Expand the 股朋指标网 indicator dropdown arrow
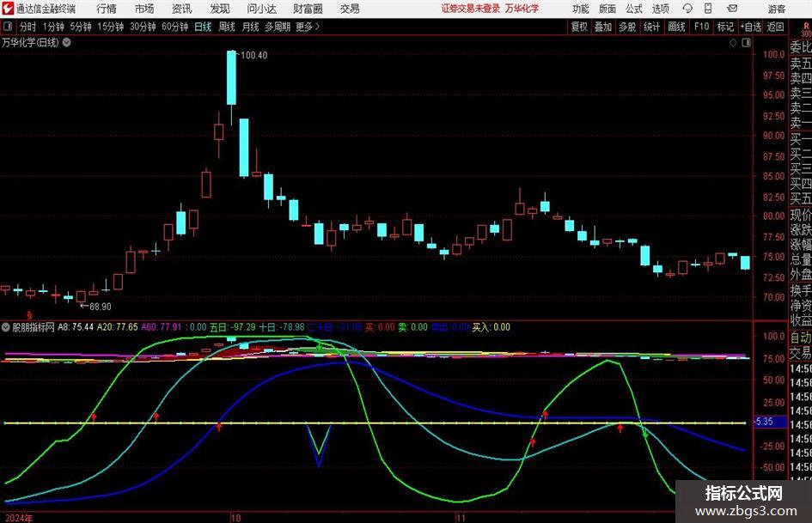812x523 pixels. click(x=6, y=327)
